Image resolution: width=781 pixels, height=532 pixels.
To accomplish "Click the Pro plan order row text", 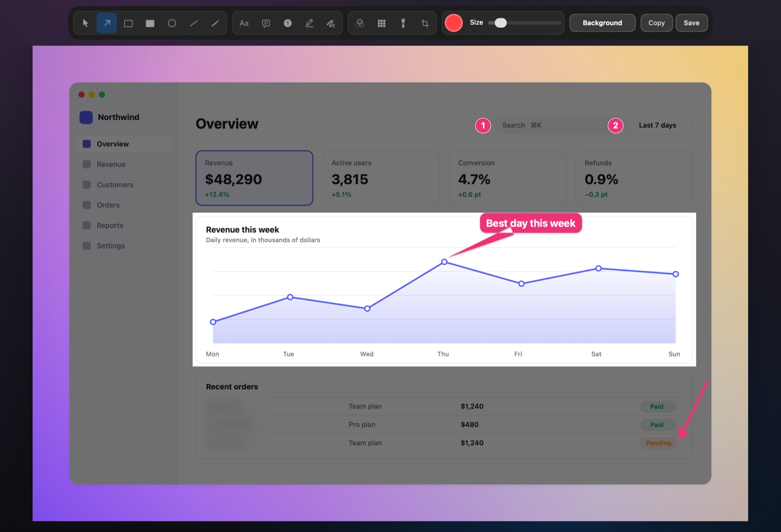I will (x=362, y=424).
